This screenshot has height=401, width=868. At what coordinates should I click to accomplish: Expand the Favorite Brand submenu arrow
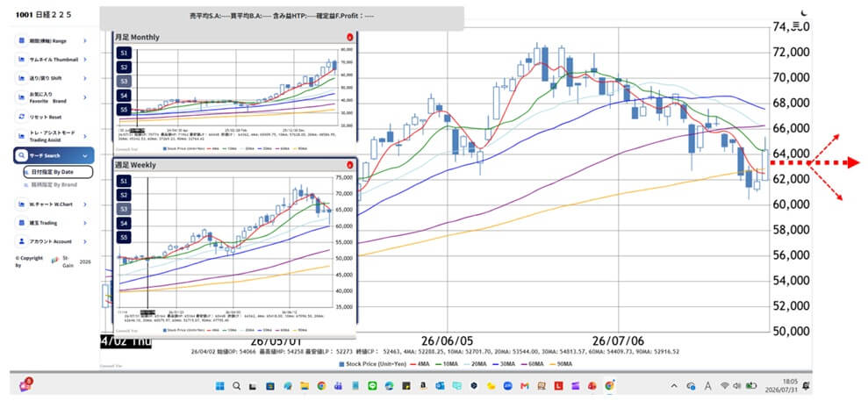click(85, 97)
